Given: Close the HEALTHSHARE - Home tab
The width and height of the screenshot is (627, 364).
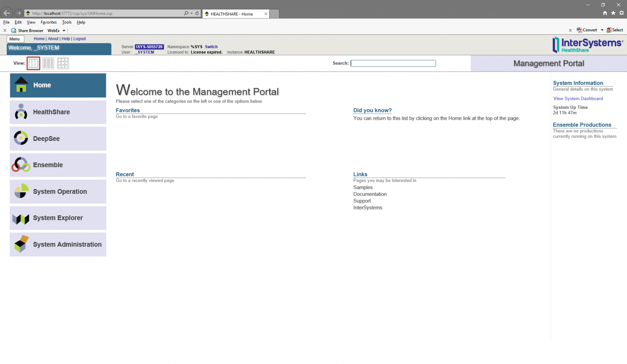Looking at the screenshot, I should click(266, 14).
